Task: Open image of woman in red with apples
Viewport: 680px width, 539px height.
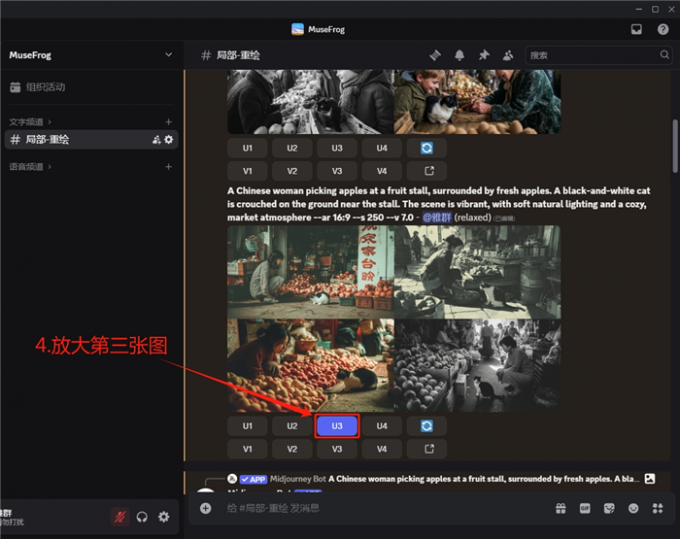Action: (x=311, y=366)
